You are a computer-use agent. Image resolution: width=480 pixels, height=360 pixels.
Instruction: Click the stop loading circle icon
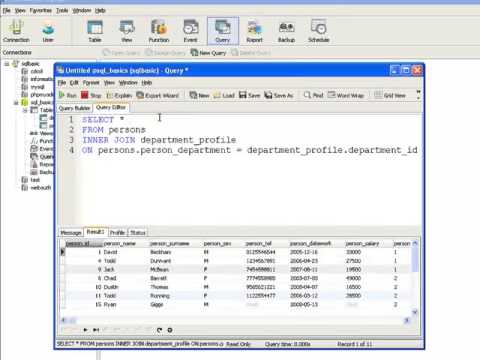click(x=170, y=330)
